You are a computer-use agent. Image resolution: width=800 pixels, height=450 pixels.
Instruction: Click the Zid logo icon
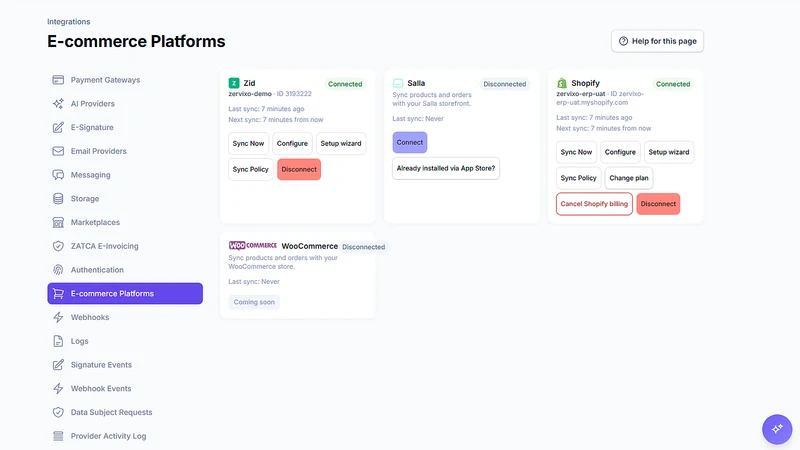pos(234,83)
